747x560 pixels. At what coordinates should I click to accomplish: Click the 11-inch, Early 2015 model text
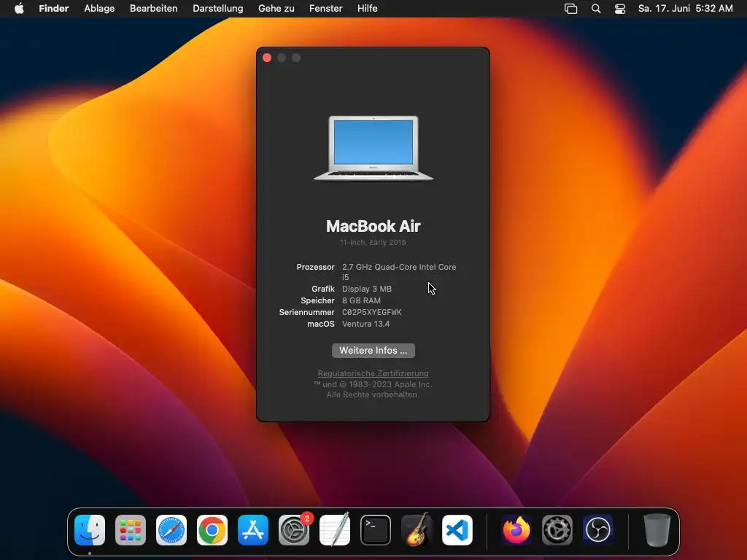coord(373,242)
